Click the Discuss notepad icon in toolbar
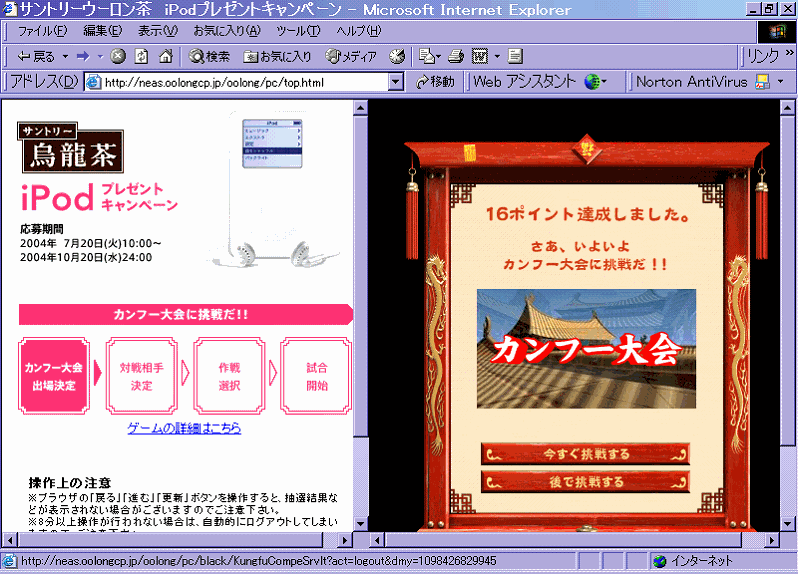This screenshot has height=575, width=799. [515, 56]
